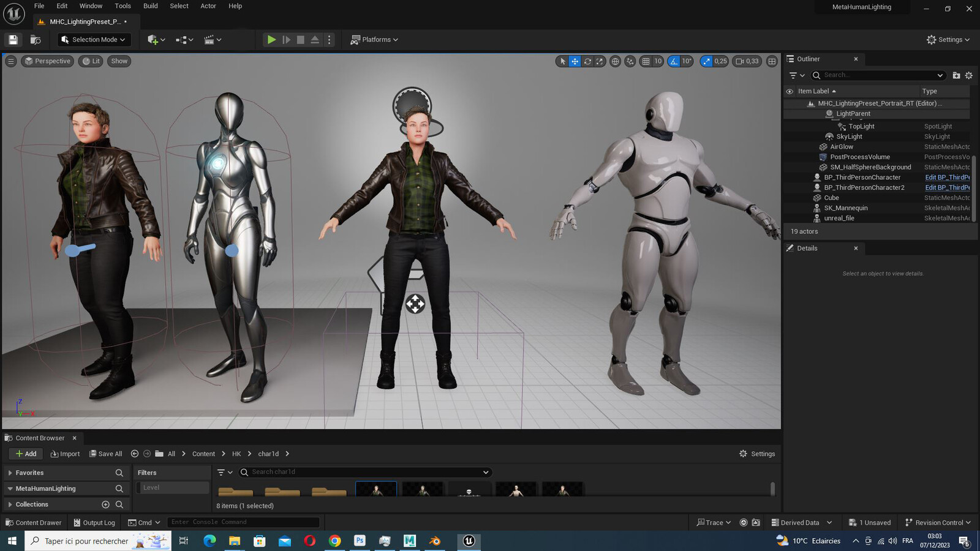Expand the Collections section
Viewport: 980px width, 551px height.
click(10, 505)
